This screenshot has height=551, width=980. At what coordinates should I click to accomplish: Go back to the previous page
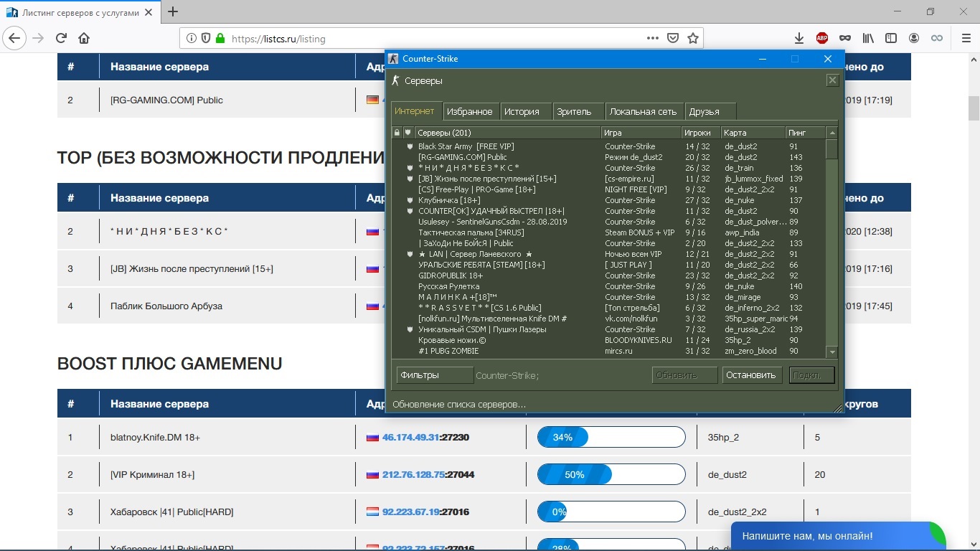pyautogui.click(x=15, y=38)
